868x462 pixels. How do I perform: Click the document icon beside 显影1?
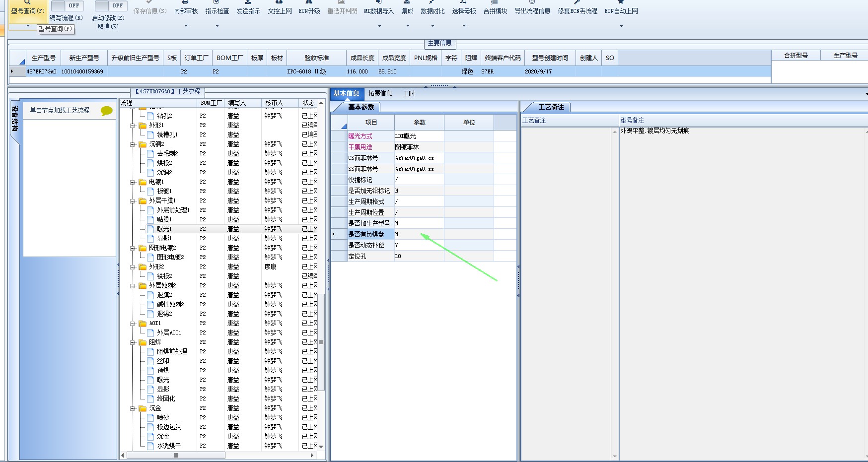(150, 239)
